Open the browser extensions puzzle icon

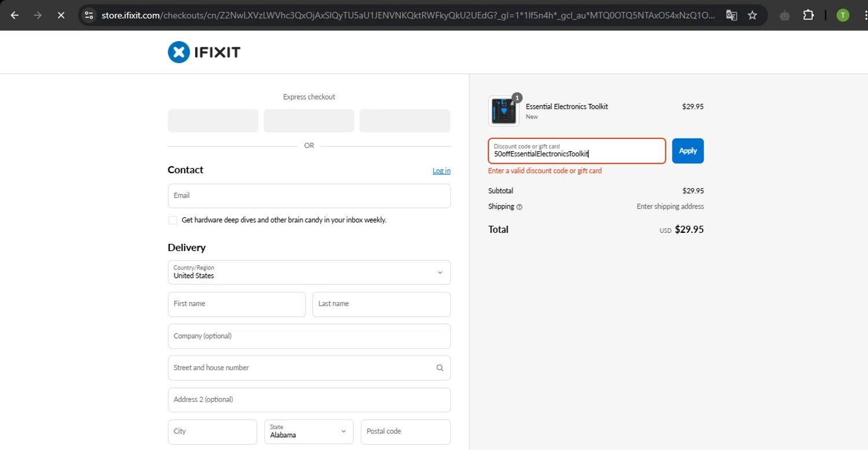pos(808,15)
